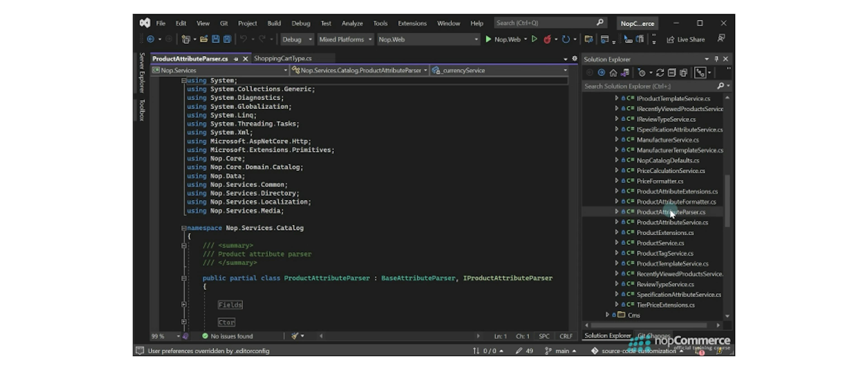Image resolution: width=868 pixels, height=370 pixels.
Task: Start Without Debugging using outlined play icon
Action: pos(534,39)
